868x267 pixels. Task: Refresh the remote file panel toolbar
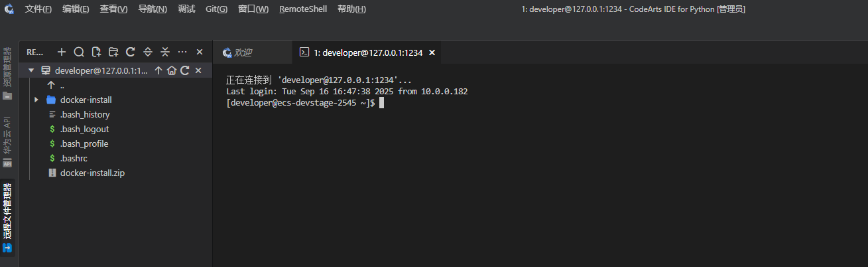[131, 52]
